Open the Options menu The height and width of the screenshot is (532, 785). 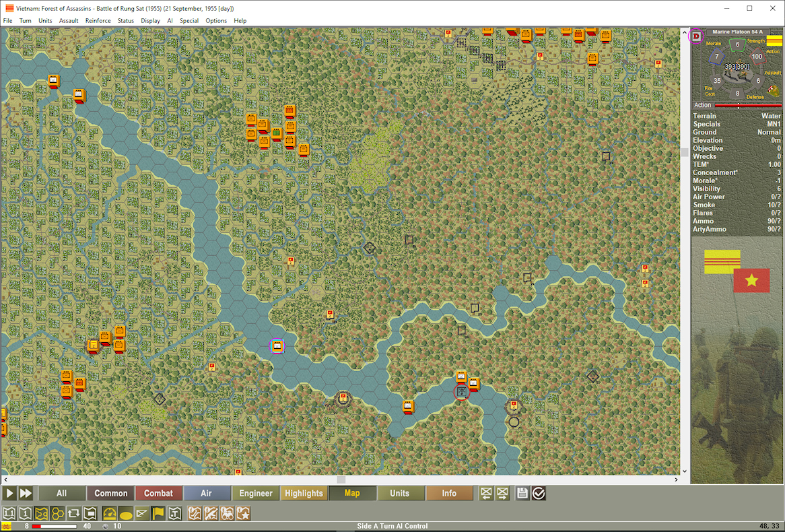[x=216, y=20]
